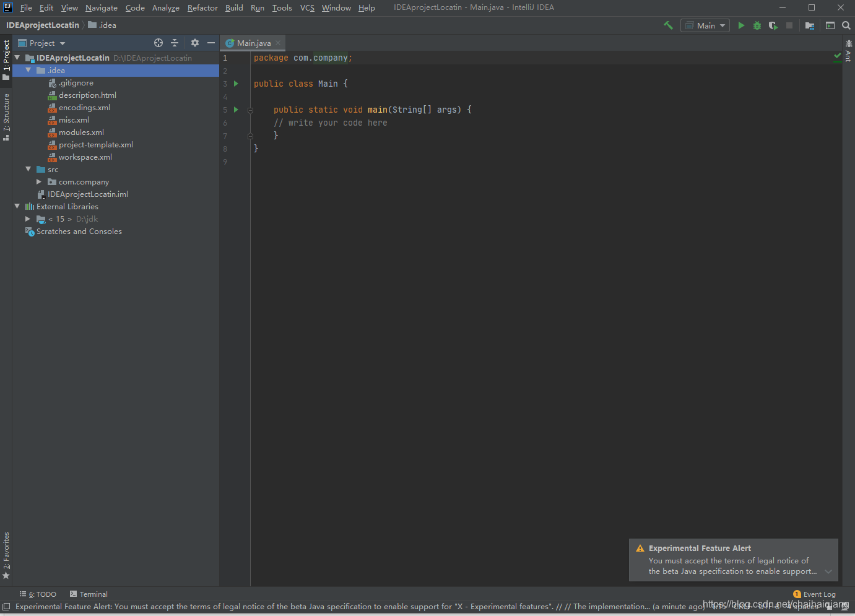Click the locate/scroll from source target icon
Screen dimensions: 855x616
tap(158, 43)
